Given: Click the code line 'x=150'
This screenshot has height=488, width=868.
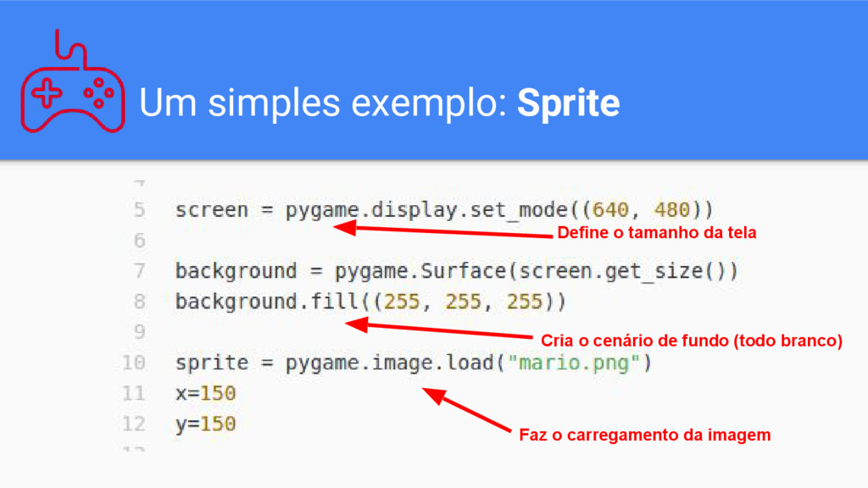Looking at the screenshot, I should coord(205,393).
